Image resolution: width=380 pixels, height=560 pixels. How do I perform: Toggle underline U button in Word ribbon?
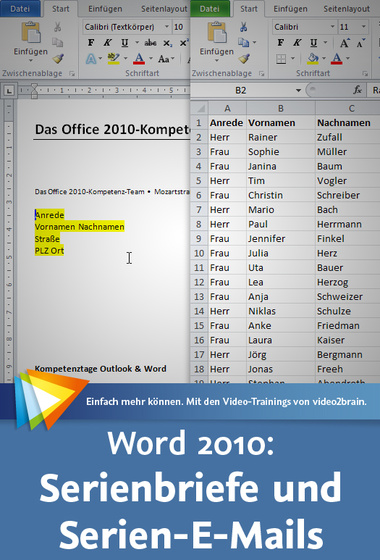(x=124, y=43)
